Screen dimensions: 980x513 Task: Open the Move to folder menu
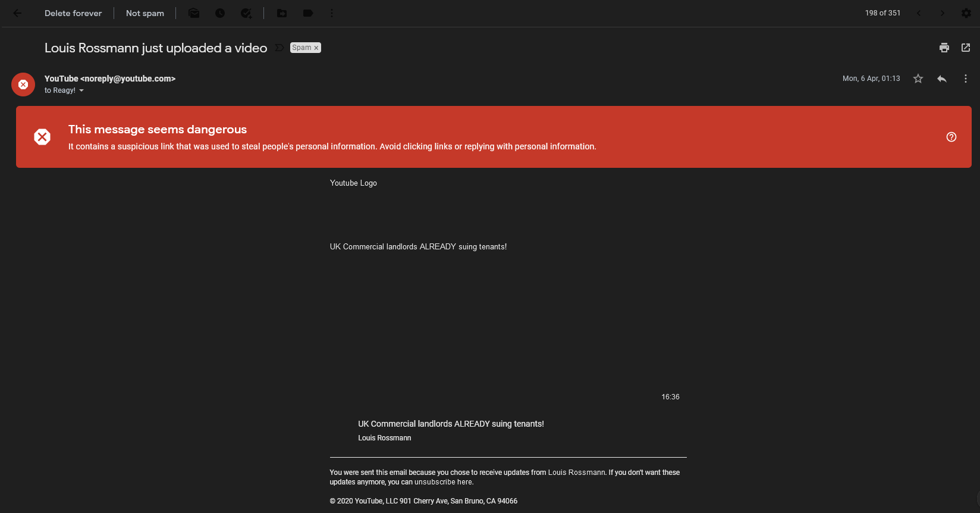[x=282, y=13]
